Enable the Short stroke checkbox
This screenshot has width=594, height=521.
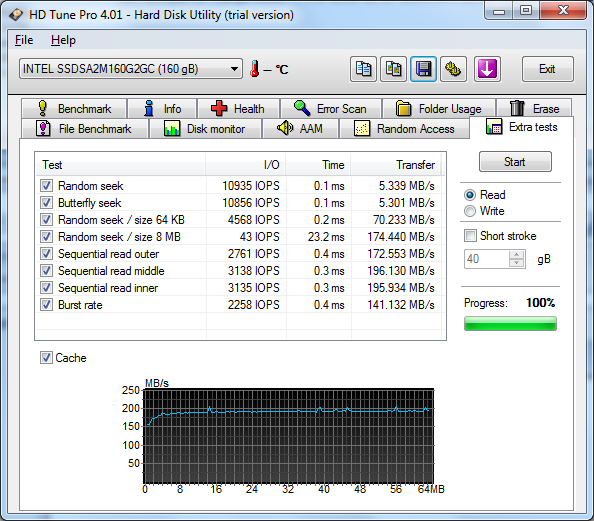pos(470,236)
